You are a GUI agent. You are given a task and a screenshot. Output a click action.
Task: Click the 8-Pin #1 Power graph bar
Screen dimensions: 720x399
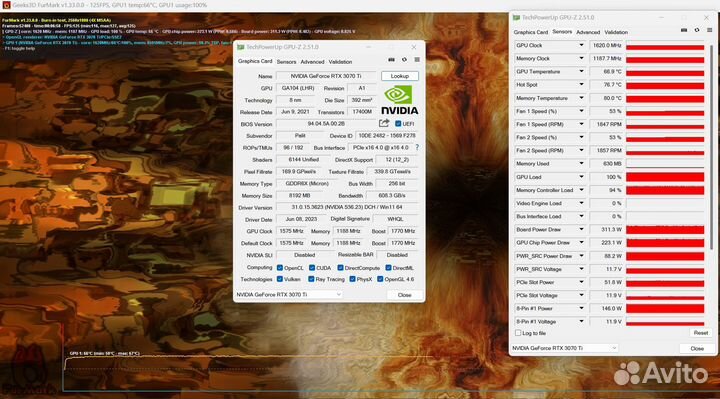(665, 309)
